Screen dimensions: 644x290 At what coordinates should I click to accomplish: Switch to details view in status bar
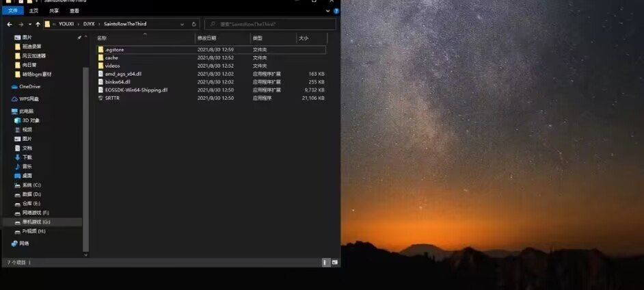pyautogui.click(x=325, y=262)
